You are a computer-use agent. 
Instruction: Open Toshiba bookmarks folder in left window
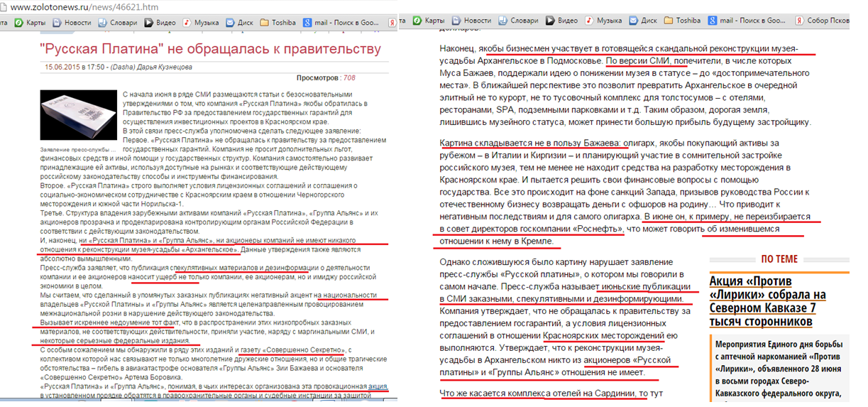tap(278, 23)
